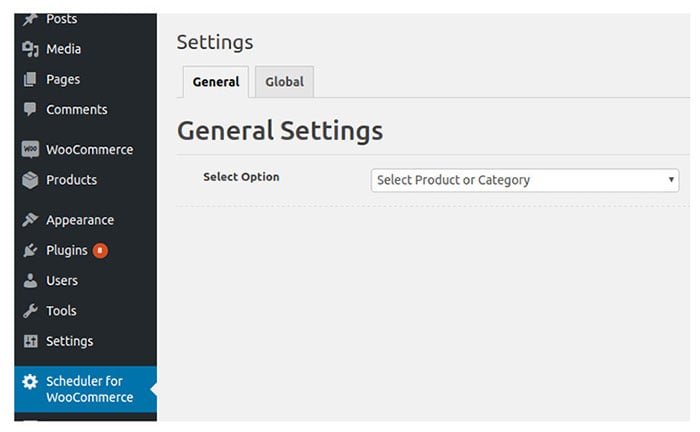Open the WooCommerce menu item

(89, 150)
